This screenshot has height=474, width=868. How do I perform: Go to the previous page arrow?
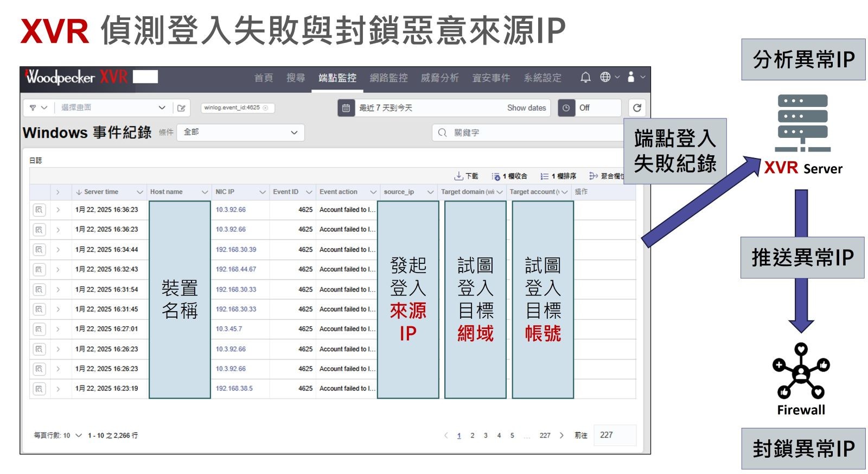[x=446, y=435]
